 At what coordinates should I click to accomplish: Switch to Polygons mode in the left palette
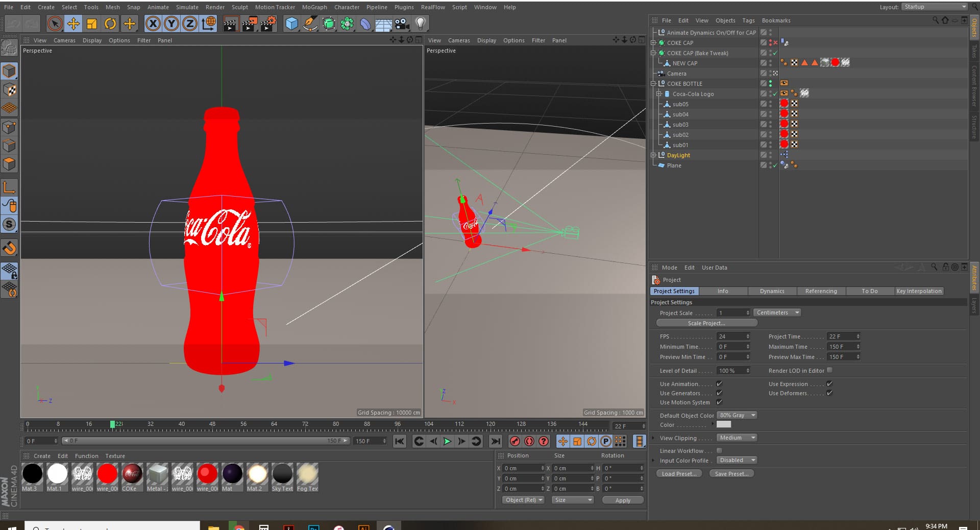[x=9, y=164]
